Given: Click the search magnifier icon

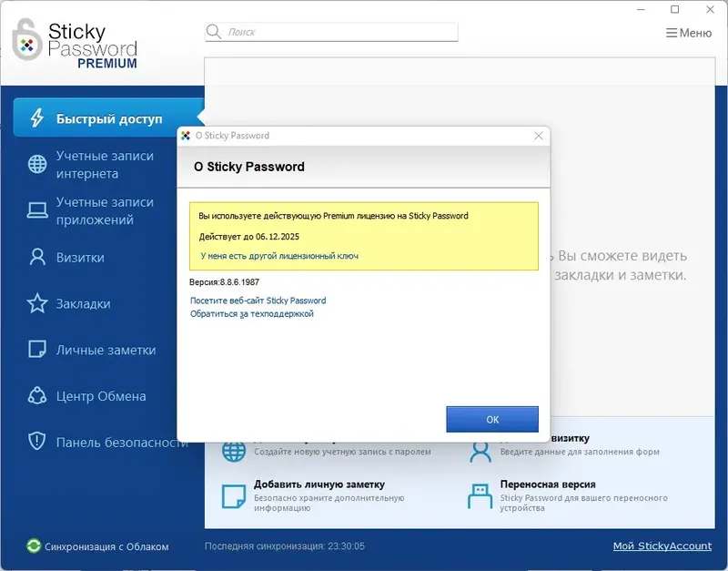Looking at the screenshot, I should [214, 30].
